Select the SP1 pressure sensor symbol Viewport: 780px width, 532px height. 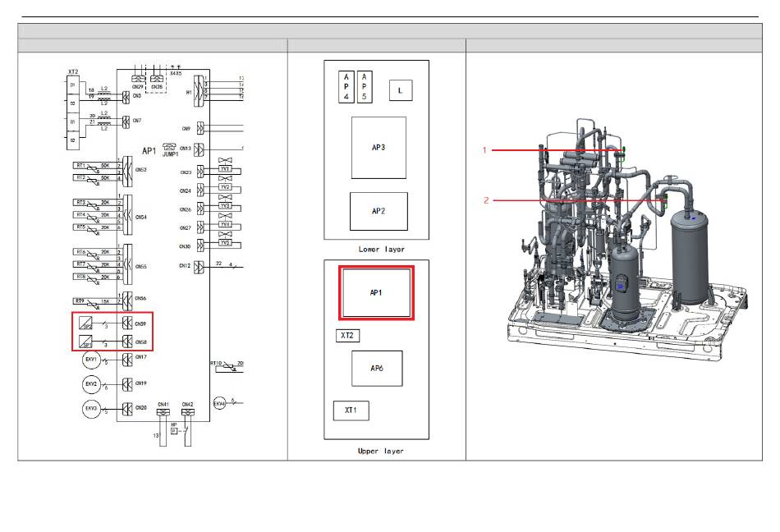tap(85, 342)
